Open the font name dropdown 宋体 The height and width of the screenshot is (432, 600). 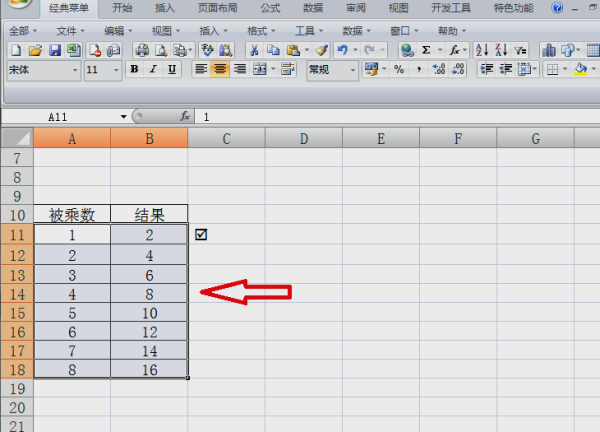coord(75,70)
